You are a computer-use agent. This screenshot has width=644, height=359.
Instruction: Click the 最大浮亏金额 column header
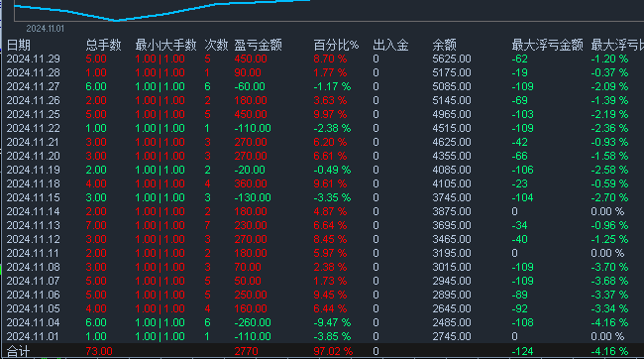(x=548, y=46)
